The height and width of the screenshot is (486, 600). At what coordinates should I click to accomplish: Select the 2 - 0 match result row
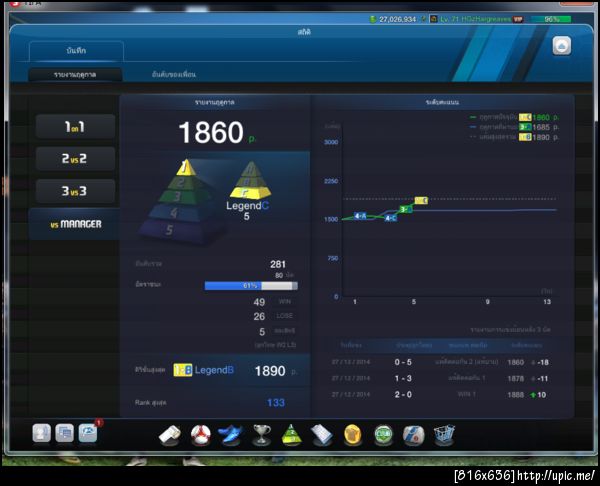coord(441,395)
